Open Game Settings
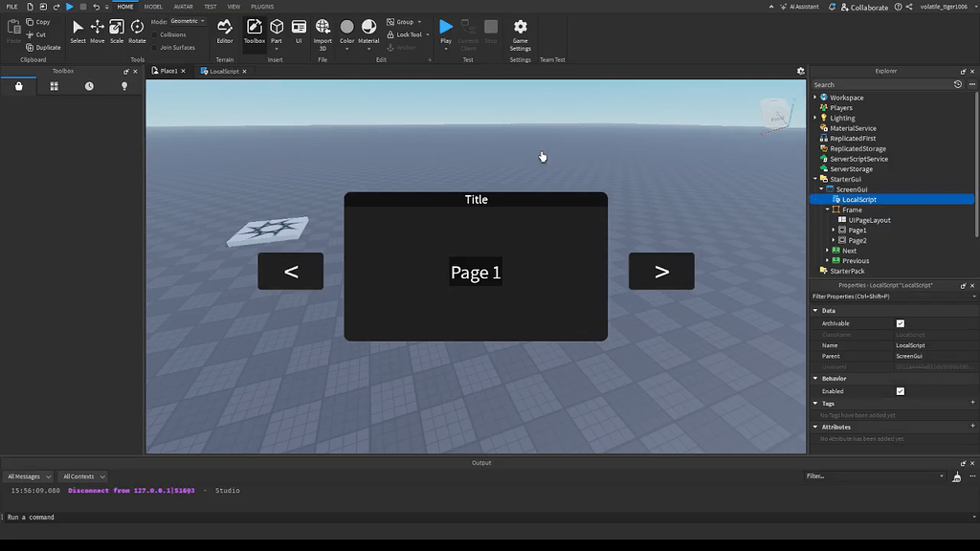 point(520,34)
